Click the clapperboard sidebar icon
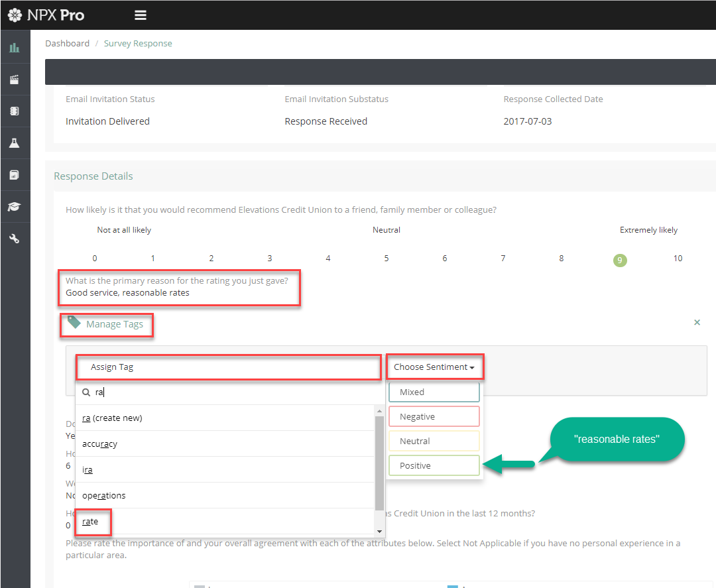The height and width of the screenshot is (588, 716). point(14,80)
